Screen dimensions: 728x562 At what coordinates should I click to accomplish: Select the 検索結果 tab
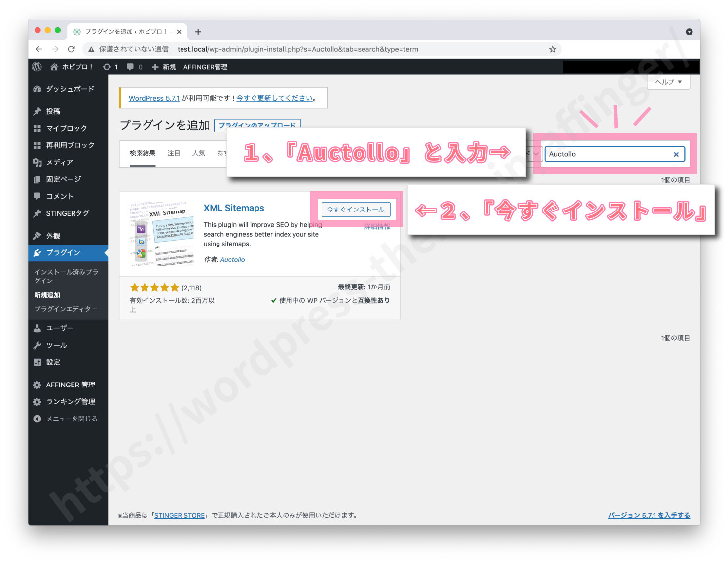point(143,153)
